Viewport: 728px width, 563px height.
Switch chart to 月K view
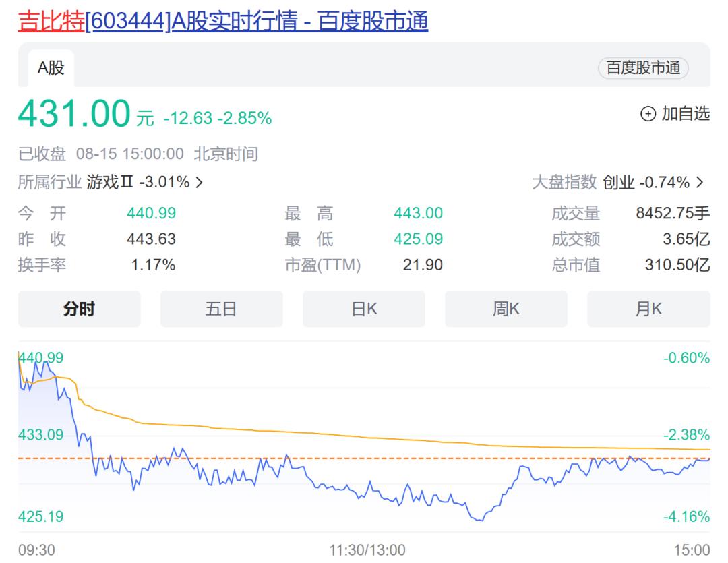pyautogui.click(x=648, y=309)
